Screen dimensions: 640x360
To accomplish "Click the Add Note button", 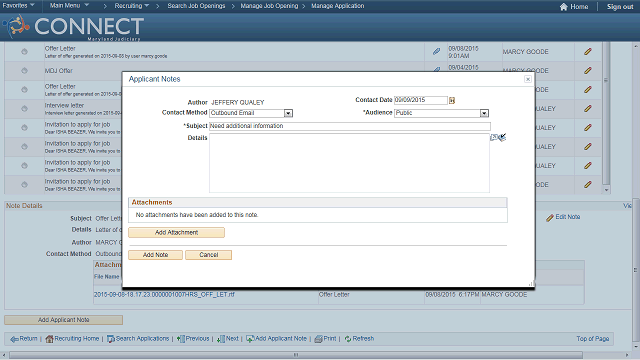I will pos(156,255).
